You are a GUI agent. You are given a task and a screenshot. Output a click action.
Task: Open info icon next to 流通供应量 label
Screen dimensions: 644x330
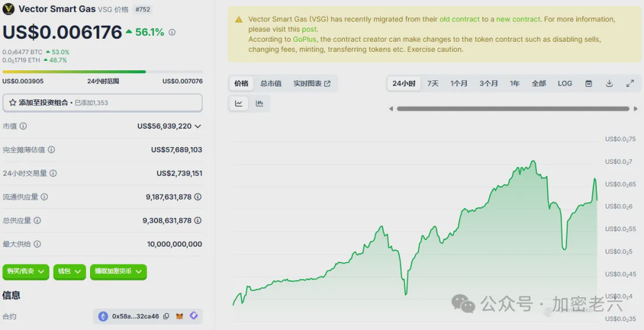(44, 197)
